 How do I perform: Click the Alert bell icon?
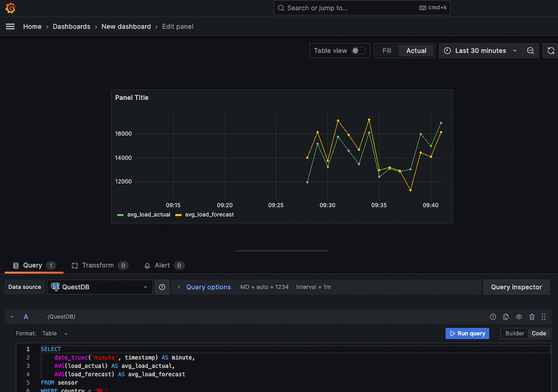[147, 265]
